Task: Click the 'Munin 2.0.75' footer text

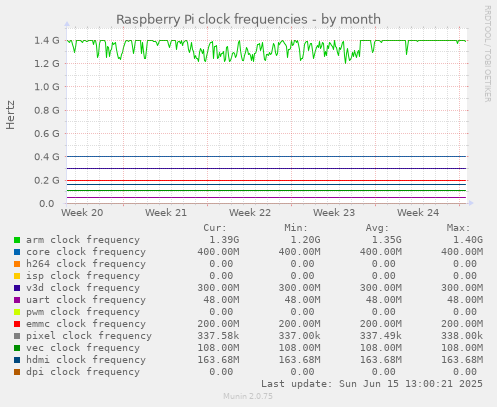Action: click(x=248, y=396)
